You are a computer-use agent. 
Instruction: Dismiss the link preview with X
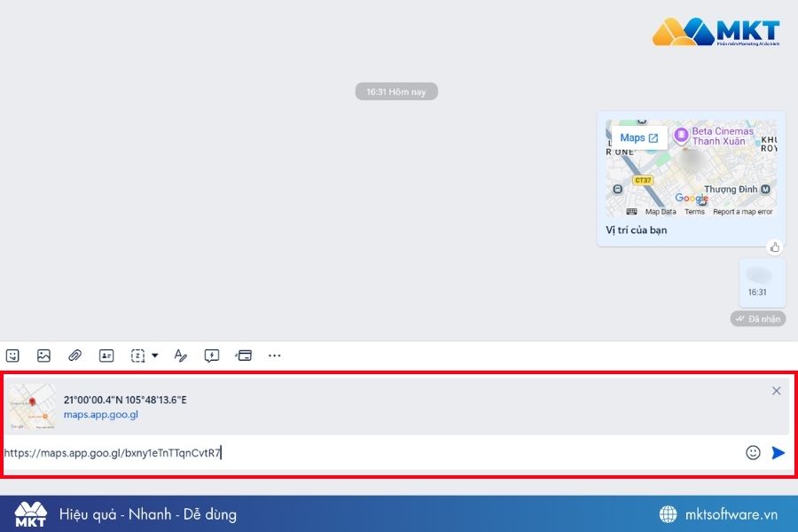point(776,390)
